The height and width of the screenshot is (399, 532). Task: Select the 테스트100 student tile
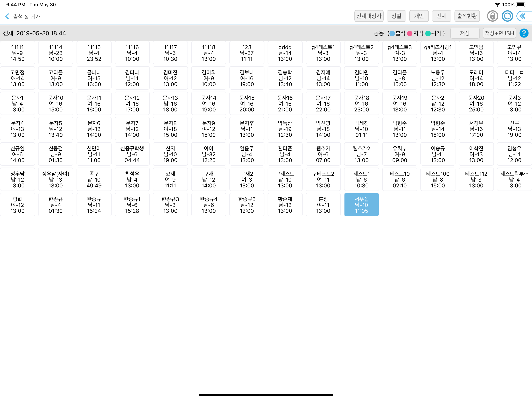(438, 179)
